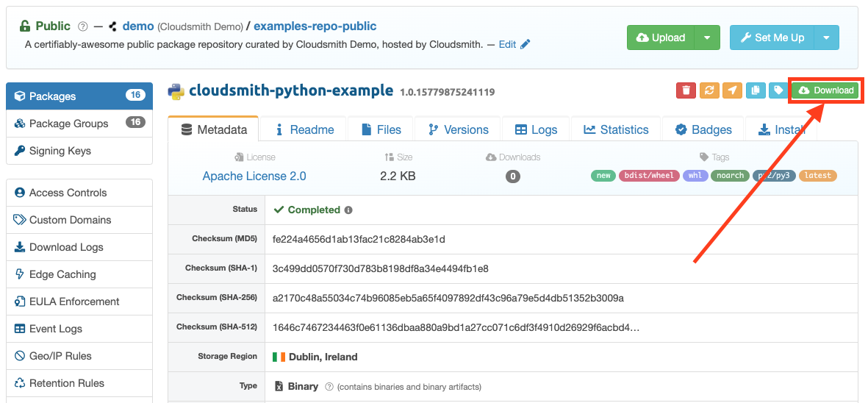868x403 pixels.
Task: Open Custom Domains in the sidebar
Action: pyautogui.click(x=79, y=220)
